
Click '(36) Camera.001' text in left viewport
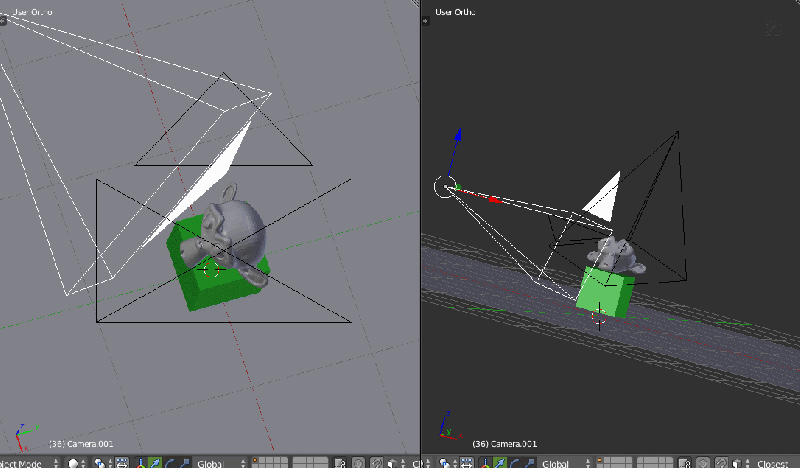[x=81, y=444]
